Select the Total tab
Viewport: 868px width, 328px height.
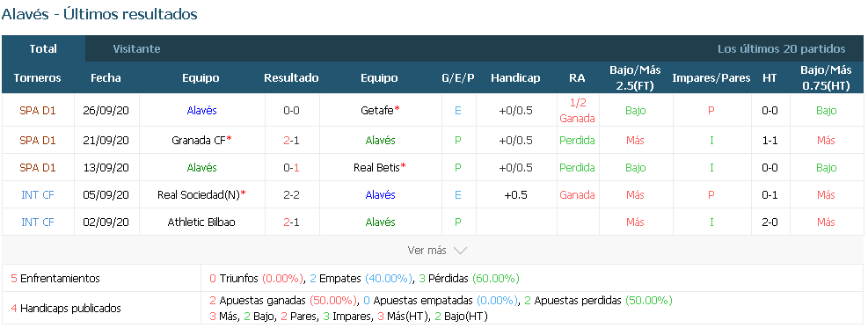[43, 48]
